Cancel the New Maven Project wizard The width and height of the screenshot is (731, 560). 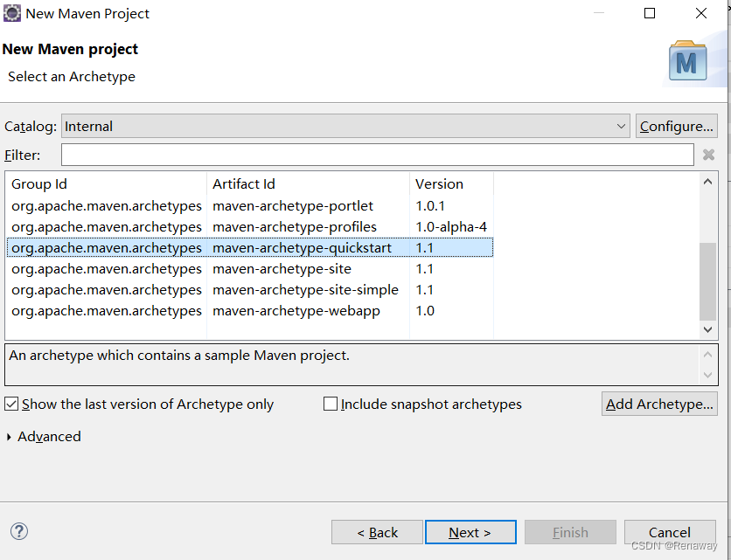pyautogui.click(x=670, y=532)
